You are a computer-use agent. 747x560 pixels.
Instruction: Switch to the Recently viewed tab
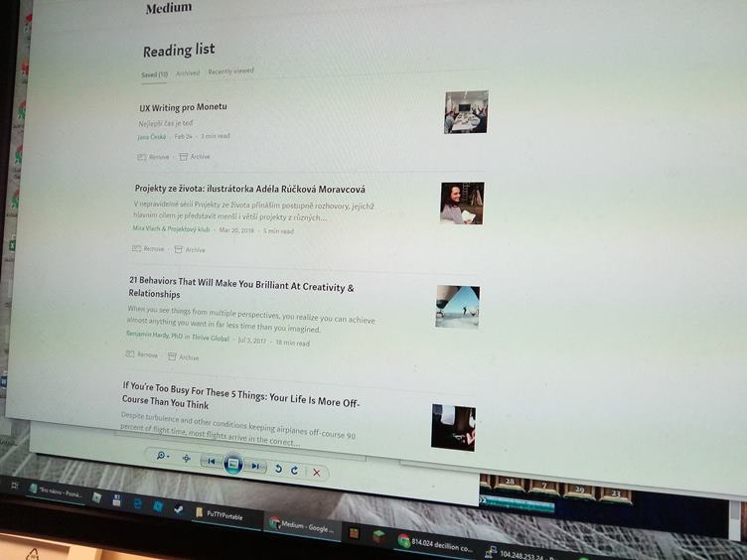pyautogui.click(x=230, y=70)
